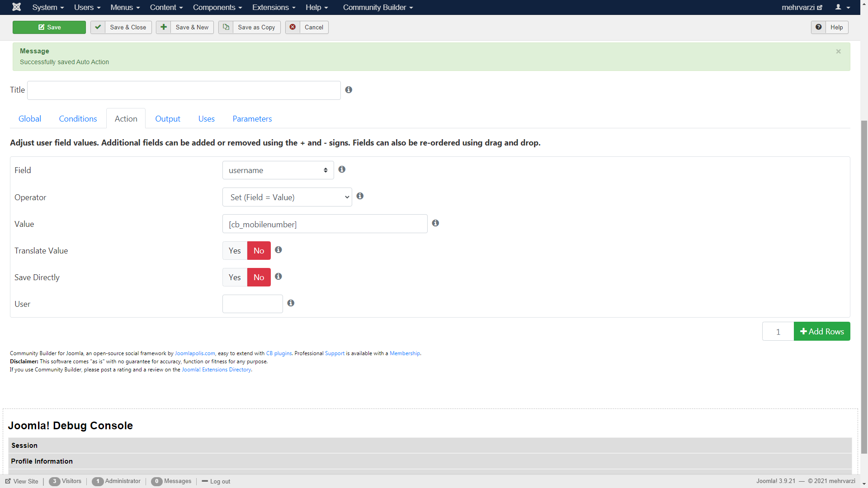
Task: Switch to the Uses tab
Action: pyautogui.click(x=207, y=119)
